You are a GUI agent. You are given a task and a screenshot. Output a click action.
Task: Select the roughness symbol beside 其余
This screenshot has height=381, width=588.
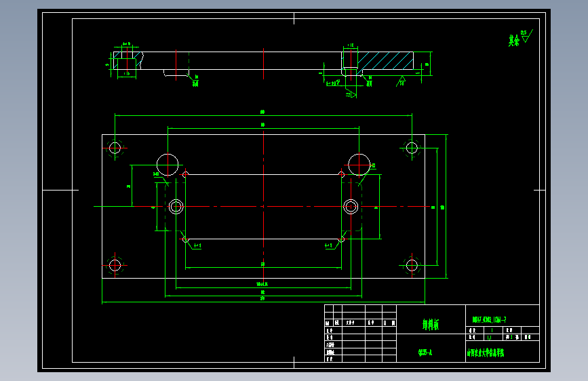(x=527, y=37)
